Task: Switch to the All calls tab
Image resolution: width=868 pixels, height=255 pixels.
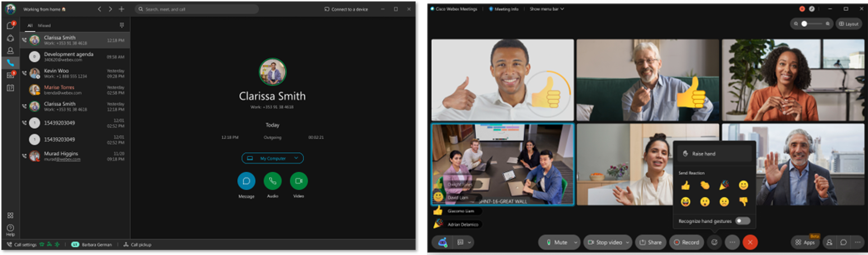Action: pyautogui.click(x=30, y=25)
